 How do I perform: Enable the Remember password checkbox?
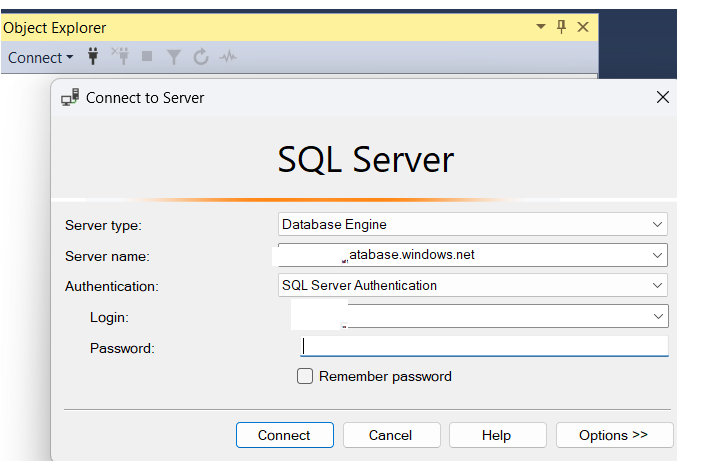(305, 376)
